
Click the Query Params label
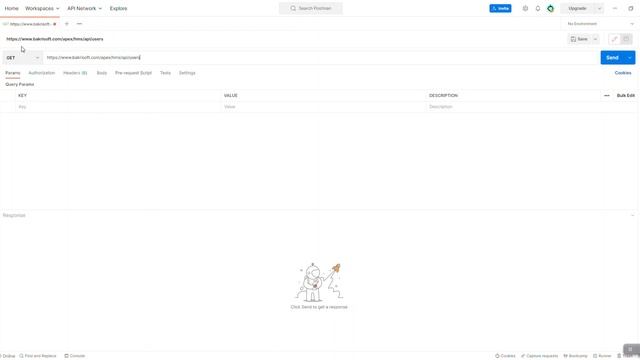(20, 84)
